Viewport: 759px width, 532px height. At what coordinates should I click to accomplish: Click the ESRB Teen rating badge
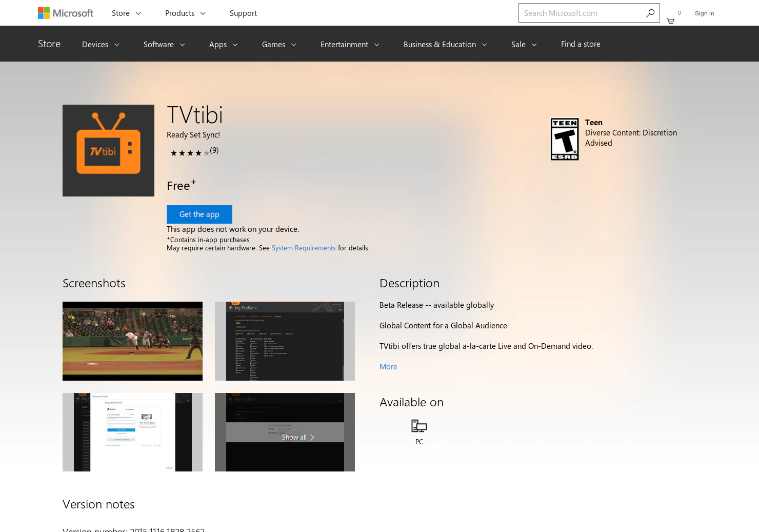point(565,139)
